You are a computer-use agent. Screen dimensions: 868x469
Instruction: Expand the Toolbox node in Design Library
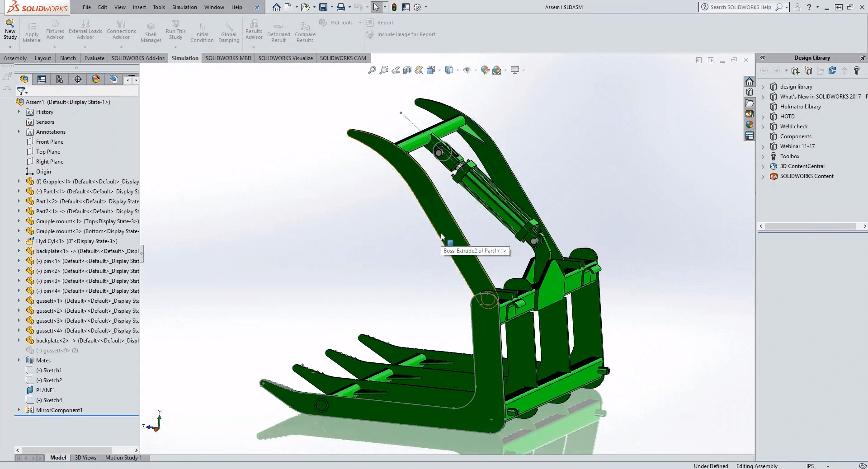764,156
